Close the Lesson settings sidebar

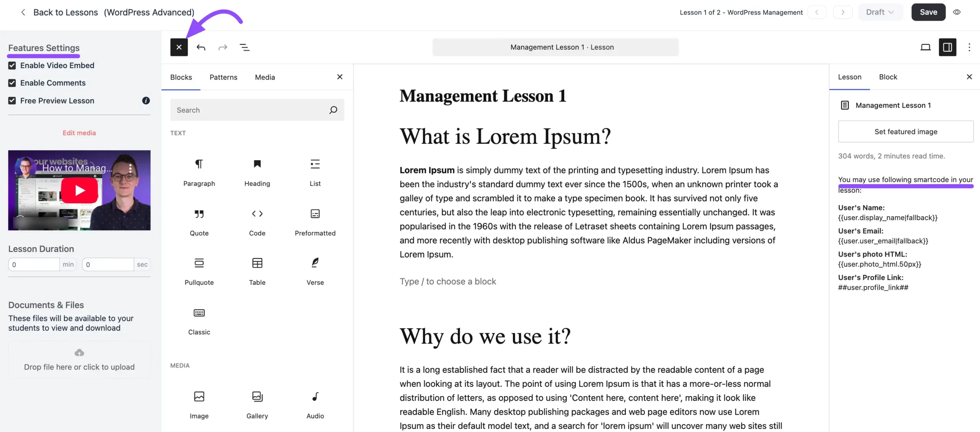coord(969,77)
